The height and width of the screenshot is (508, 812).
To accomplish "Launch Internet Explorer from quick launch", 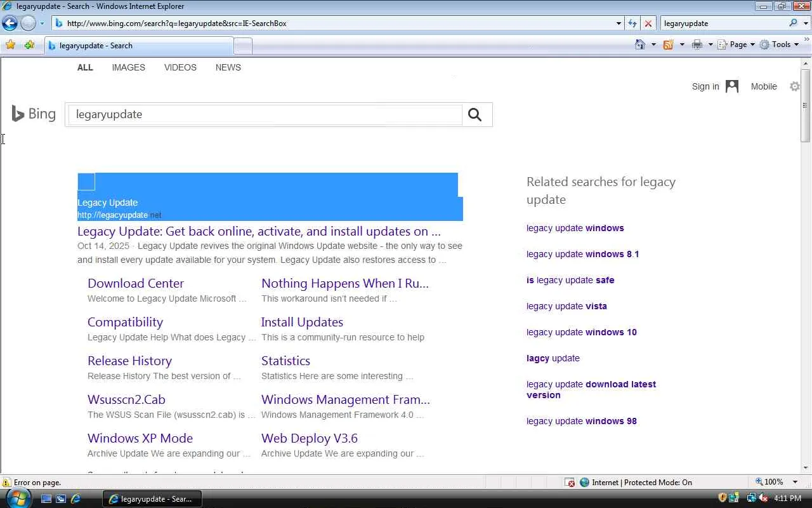I will (75, 499).
